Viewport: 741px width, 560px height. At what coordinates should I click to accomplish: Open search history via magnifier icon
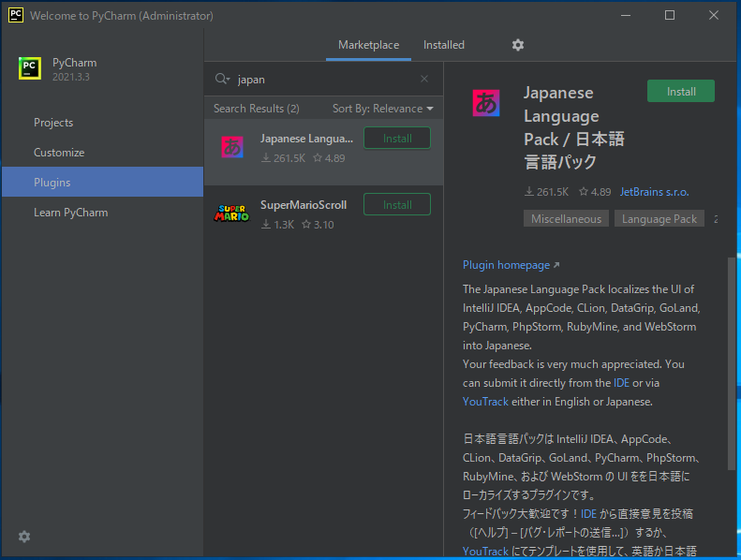coord(222,79)
